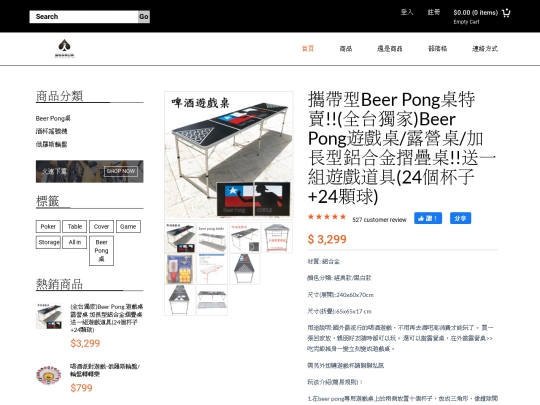Select the Beer Pong桌 category link
Viewport: 540px width, 405px height.
coord(53,118)
